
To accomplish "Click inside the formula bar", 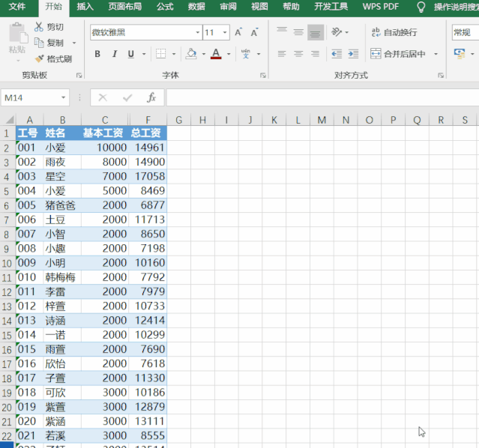I will pyautogui.click(x=322, y=97).
